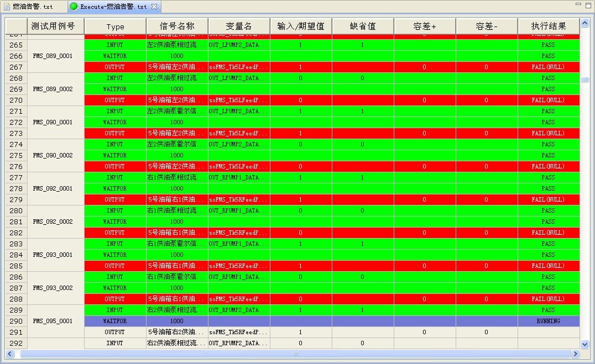Screen dimensions: 595x364
Task: Click PASS result in row 289
Action: click(548, 310)
